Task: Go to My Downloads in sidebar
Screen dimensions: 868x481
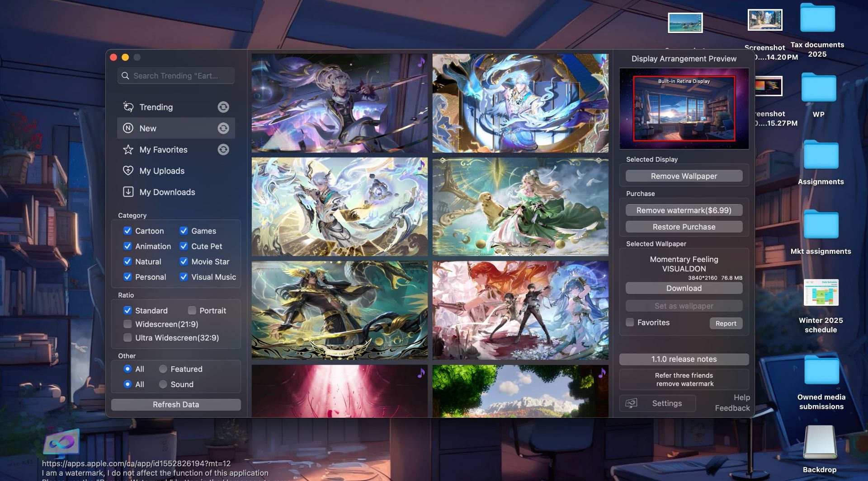Action: pos(167,192)
